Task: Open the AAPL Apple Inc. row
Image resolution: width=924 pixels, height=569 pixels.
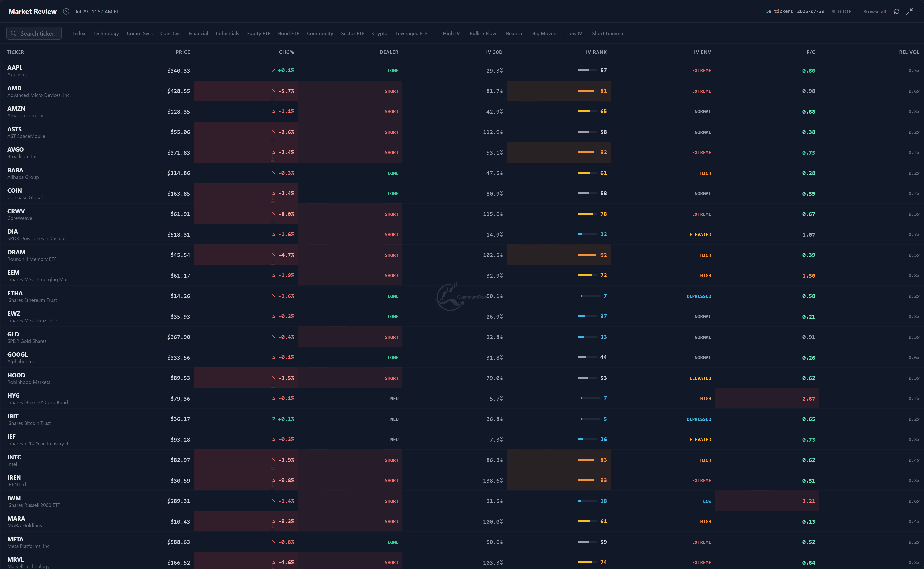Action: (462, 70)
